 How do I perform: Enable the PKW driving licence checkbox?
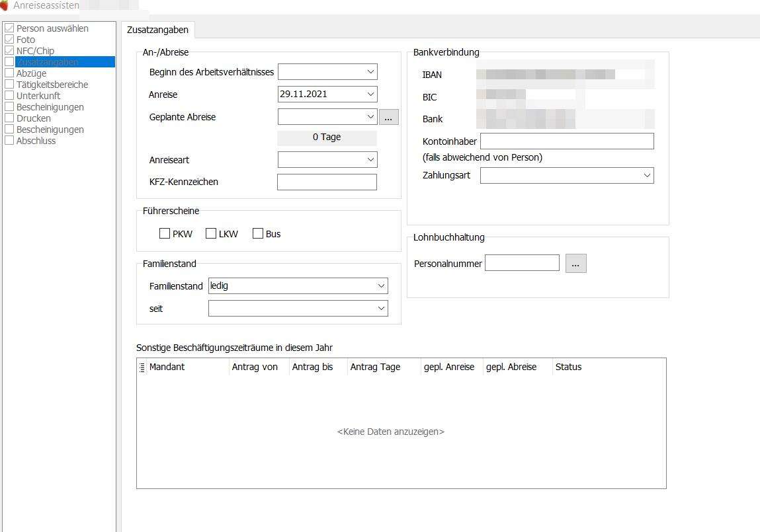point(165,233)
